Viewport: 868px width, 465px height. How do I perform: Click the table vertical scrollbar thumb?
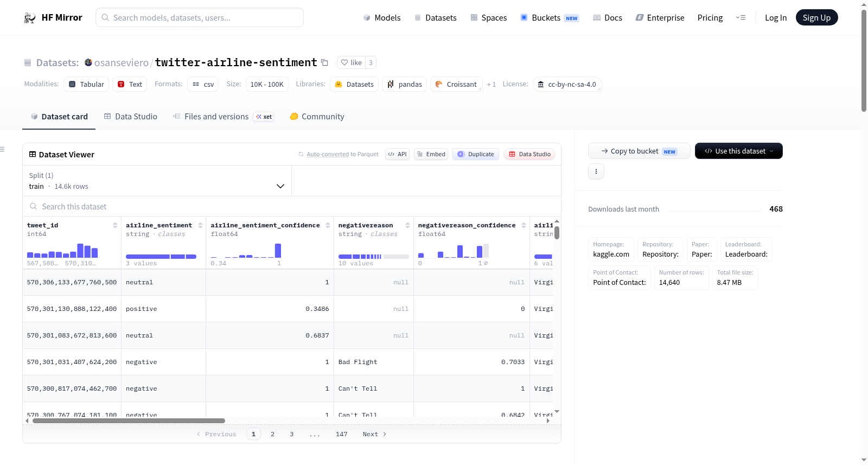557,233
